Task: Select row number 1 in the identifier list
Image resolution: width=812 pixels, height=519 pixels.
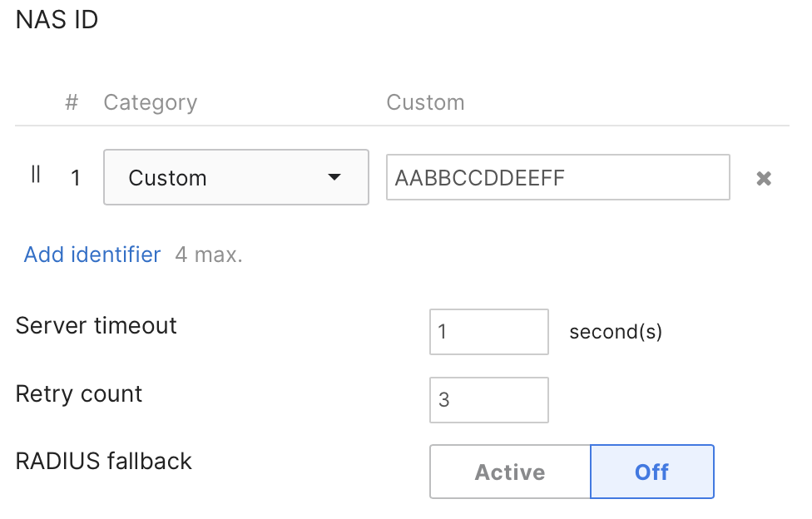Action: (76, 178)
